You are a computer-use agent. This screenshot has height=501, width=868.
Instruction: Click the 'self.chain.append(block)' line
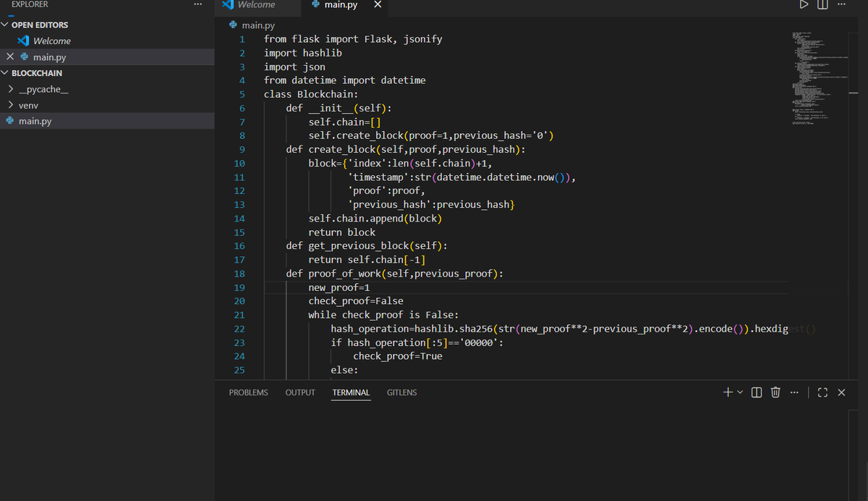[x=375, y=218]
